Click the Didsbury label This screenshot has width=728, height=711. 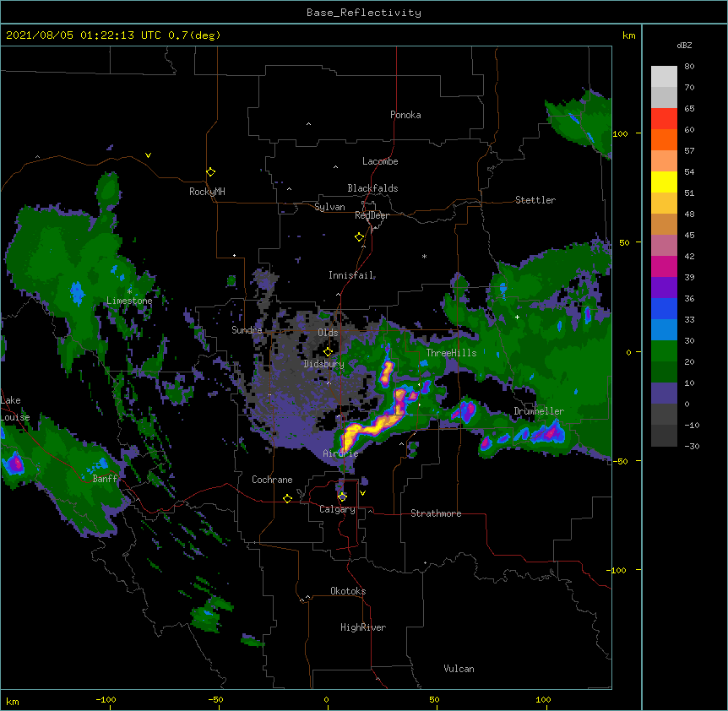324,364
